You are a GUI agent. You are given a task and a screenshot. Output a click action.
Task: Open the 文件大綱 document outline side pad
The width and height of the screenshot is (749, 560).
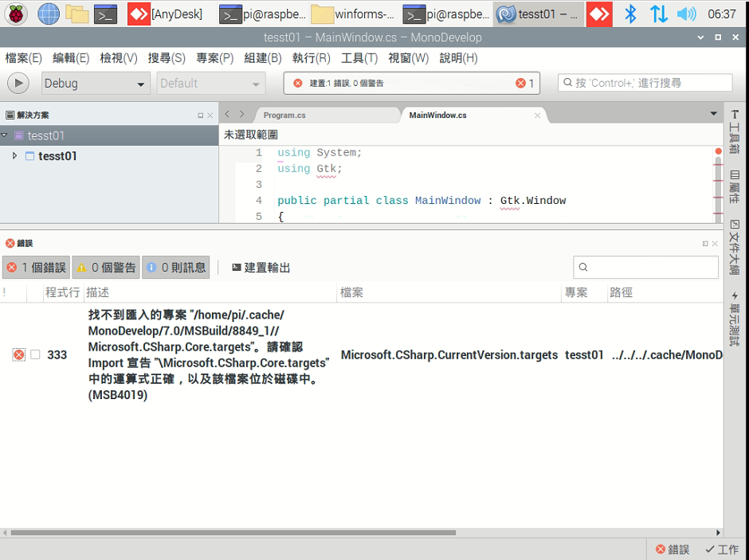click(x=735, y=246)
